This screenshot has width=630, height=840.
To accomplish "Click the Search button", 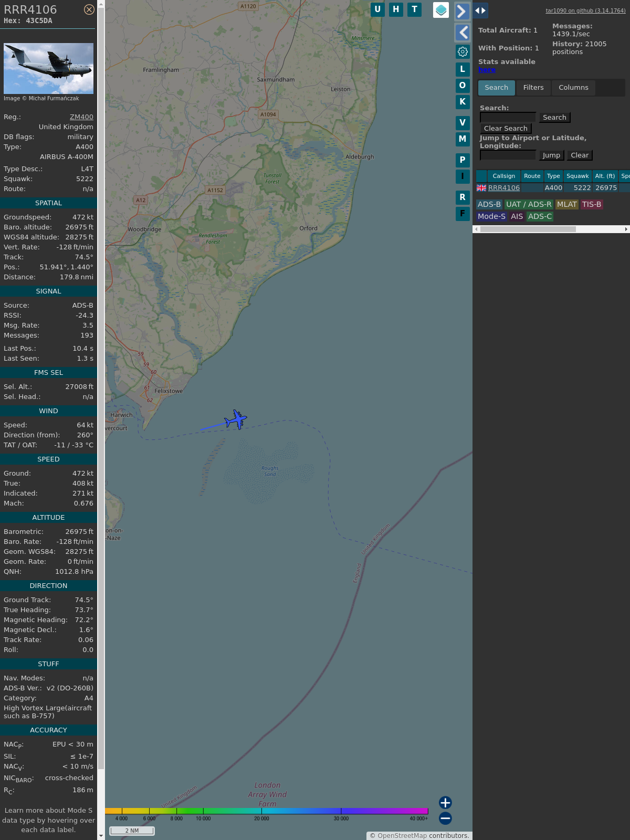I will click(554, 118).
